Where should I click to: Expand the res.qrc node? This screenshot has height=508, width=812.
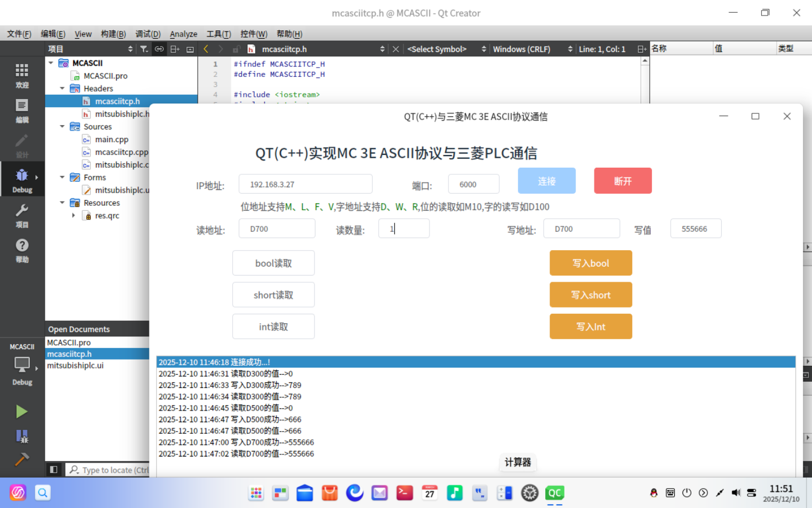73,216
